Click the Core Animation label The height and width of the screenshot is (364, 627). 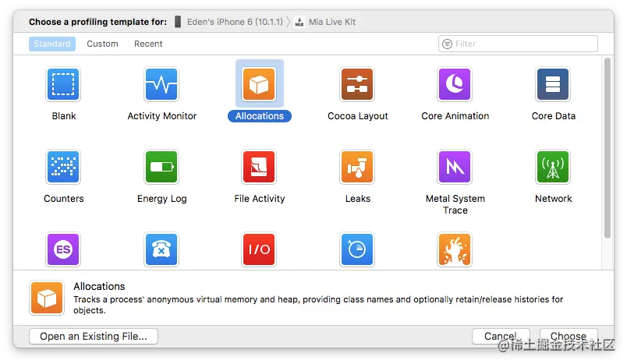click(x=455, y=116)
